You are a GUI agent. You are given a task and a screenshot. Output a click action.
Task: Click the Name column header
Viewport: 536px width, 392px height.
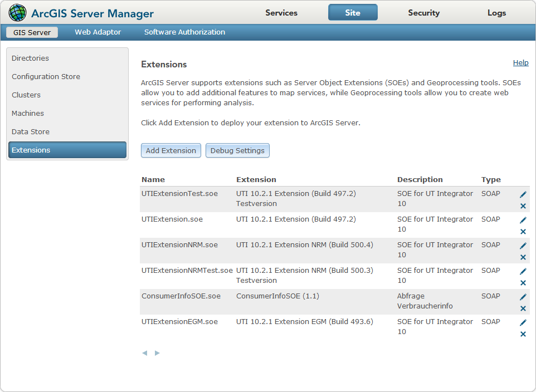coord(153,179)
